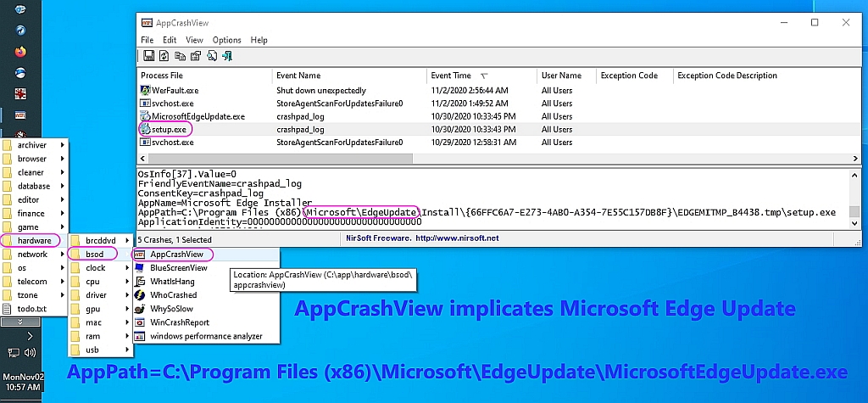
Task: Expand the driver folder submenu
Action: click(100, 295)
